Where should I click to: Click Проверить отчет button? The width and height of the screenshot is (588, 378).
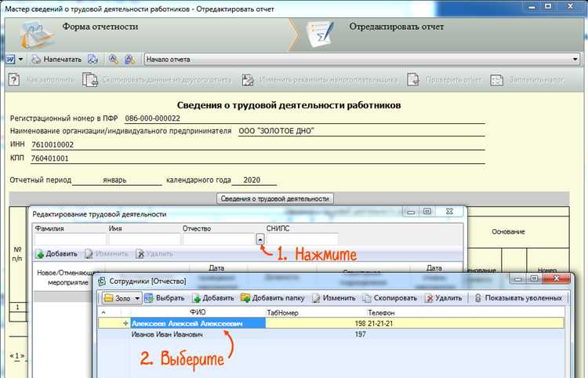[x=445, y=79]
